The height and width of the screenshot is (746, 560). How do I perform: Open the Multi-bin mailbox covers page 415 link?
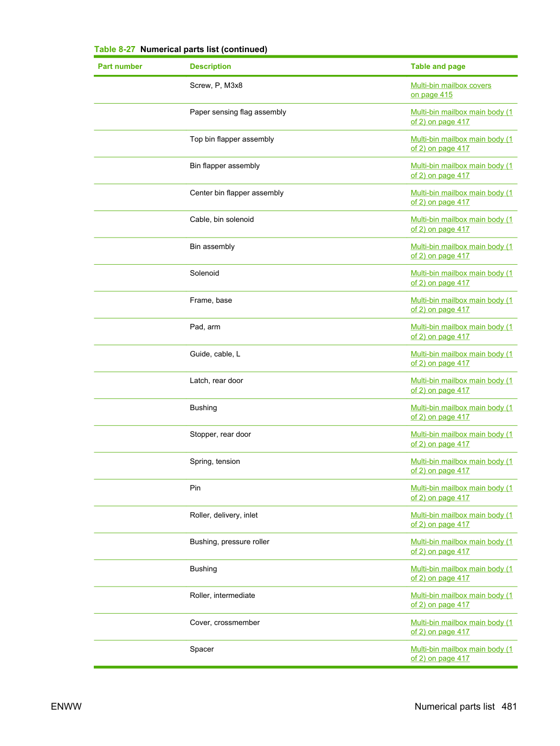(450, 90)
